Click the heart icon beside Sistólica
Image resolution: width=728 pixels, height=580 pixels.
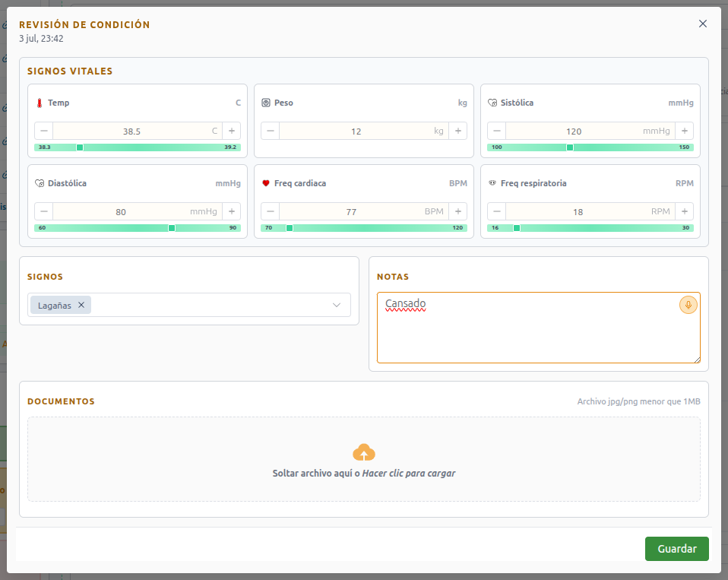click(x=492, y=103)
